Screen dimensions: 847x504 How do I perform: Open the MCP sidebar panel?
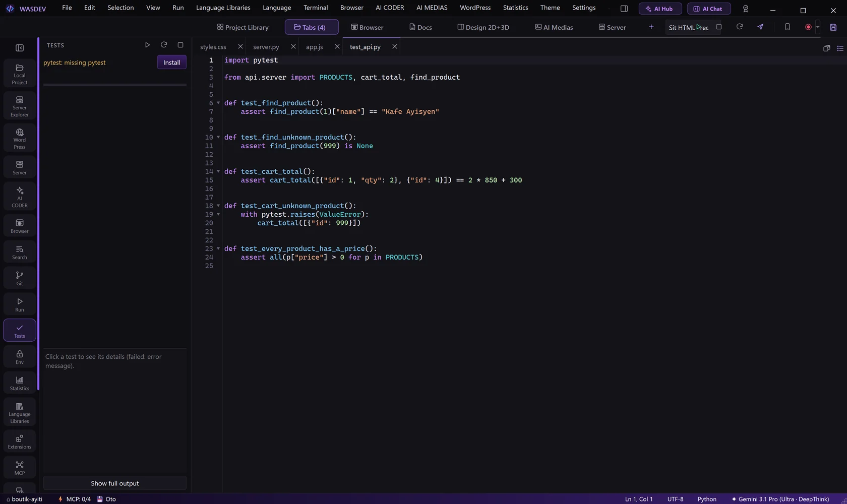[x=19, y=468]
